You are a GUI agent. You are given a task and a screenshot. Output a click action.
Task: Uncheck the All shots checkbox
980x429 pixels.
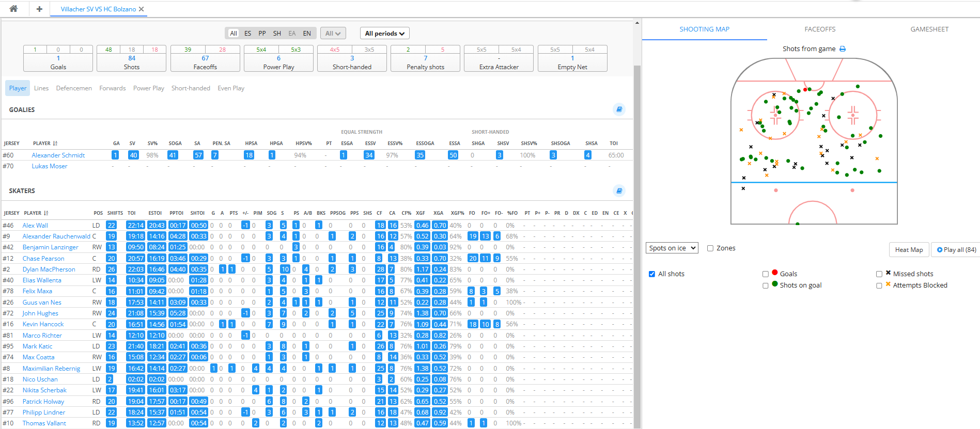point(652,274)
